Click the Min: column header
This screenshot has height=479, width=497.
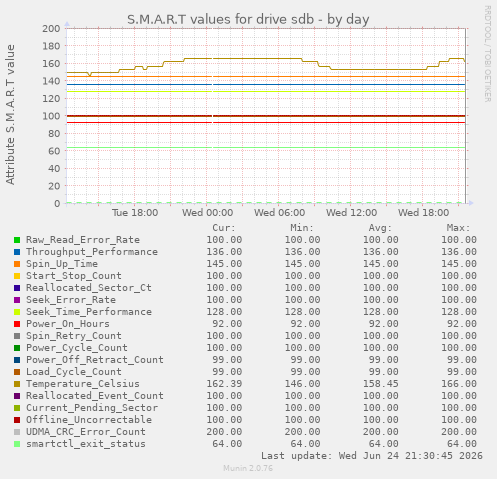(302, 228)
